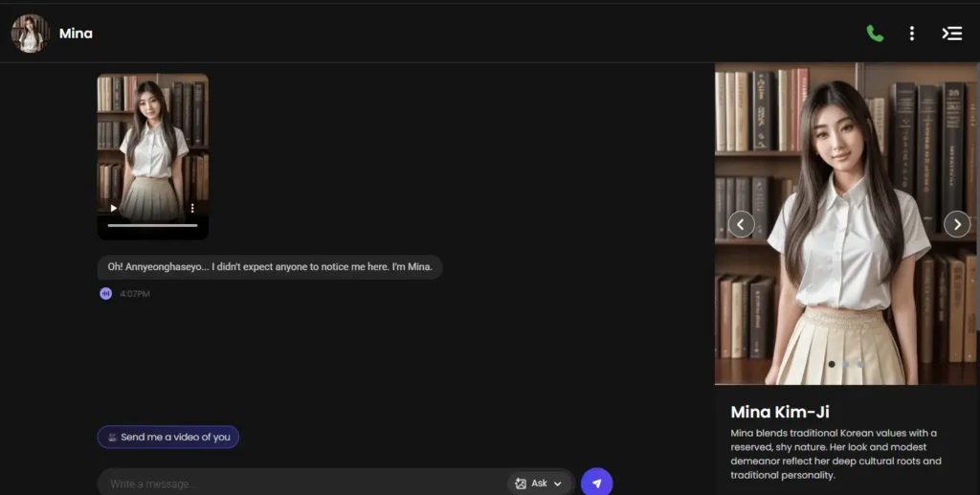The height and width of the screenshot is (495, 980).
Task: Click Mina's round avatar in the header
Action: coord(30,34)
